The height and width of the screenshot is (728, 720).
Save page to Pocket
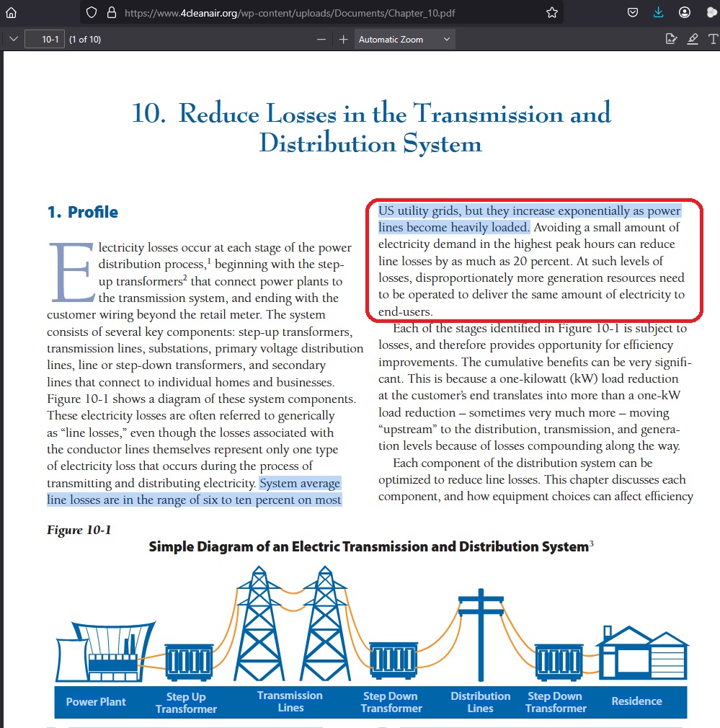pos(632,12)
